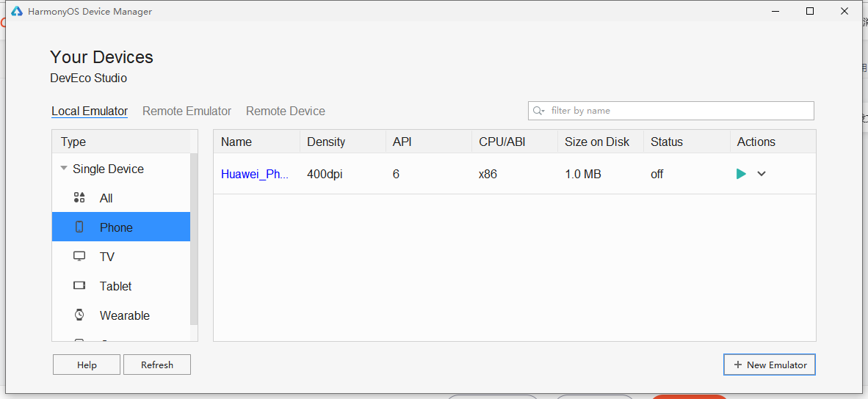
Task: Maximize the Device Manager window
Action: point(810,11)
